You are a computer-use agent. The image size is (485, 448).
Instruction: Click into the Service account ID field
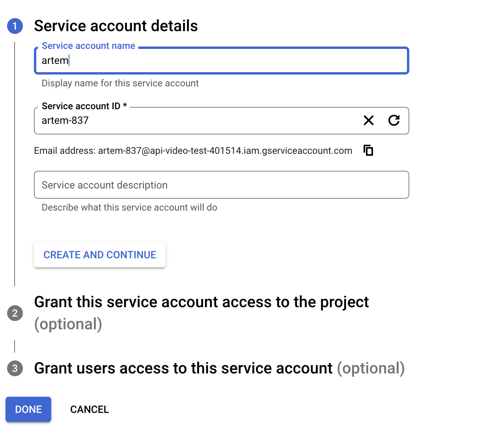point(197,121)
